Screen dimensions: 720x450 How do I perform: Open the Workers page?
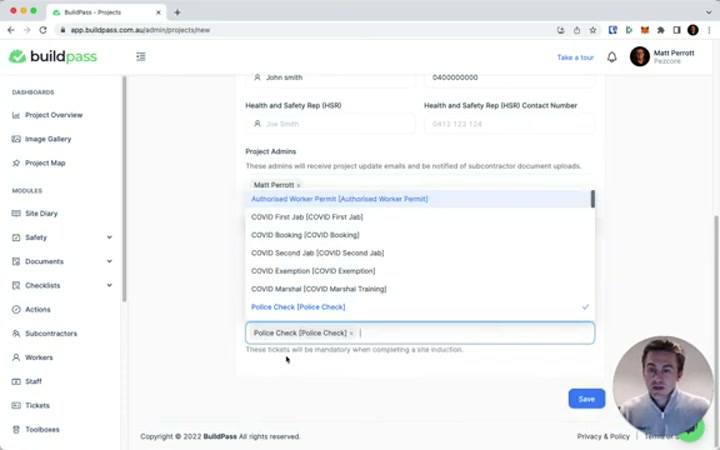pos(39,357)
